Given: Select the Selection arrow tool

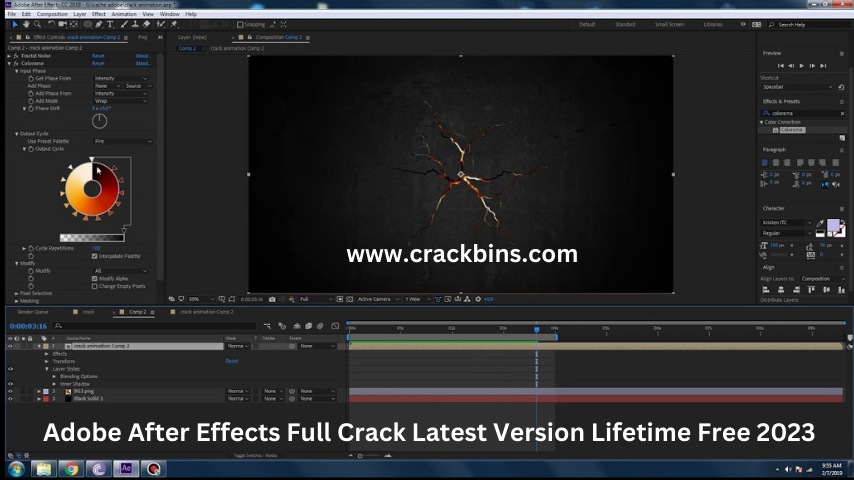Looking at the screenshot, I should [x=15, y=25].
